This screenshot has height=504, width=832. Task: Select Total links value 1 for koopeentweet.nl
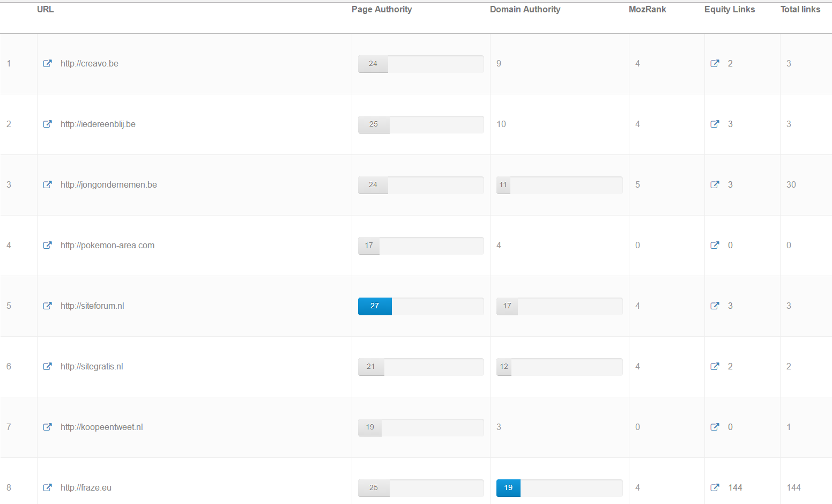click(789, 427)
